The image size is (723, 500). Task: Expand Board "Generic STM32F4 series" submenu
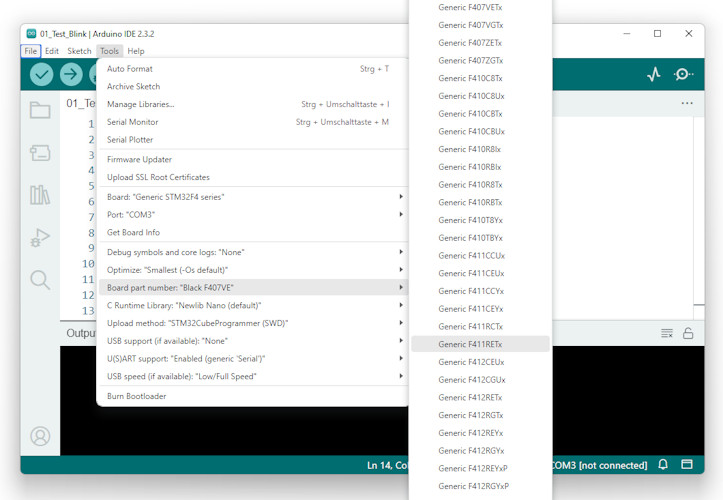pos(252,197)
